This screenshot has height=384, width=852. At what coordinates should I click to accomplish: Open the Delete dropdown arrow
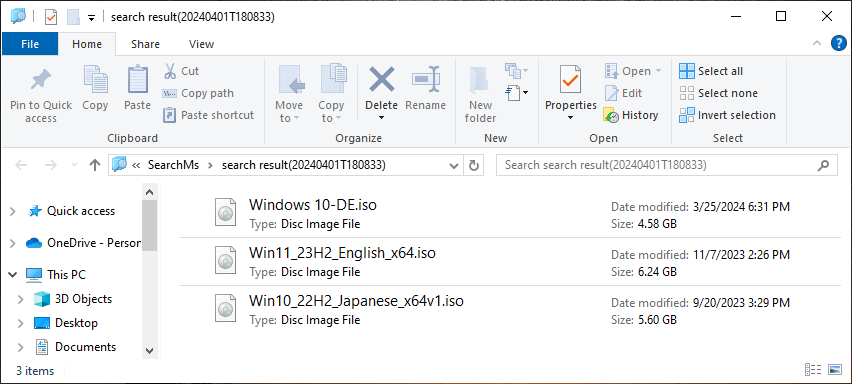tap(381, 118)
